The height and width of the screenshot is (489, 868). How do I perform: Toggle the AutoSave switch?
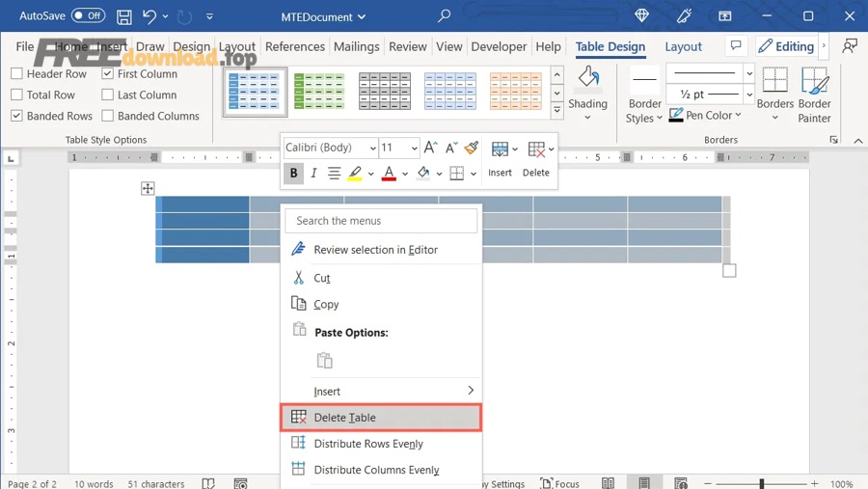click(88, 15)
